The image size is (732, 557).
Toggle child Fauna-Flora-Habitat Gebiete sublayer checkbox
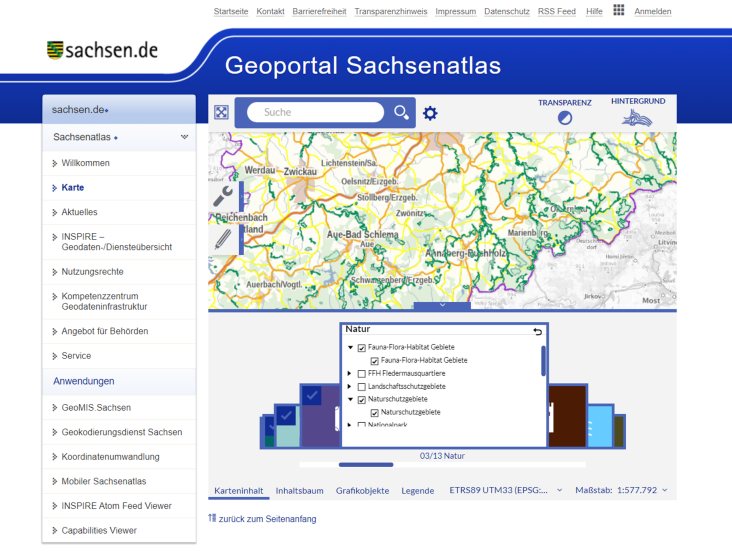374,361
